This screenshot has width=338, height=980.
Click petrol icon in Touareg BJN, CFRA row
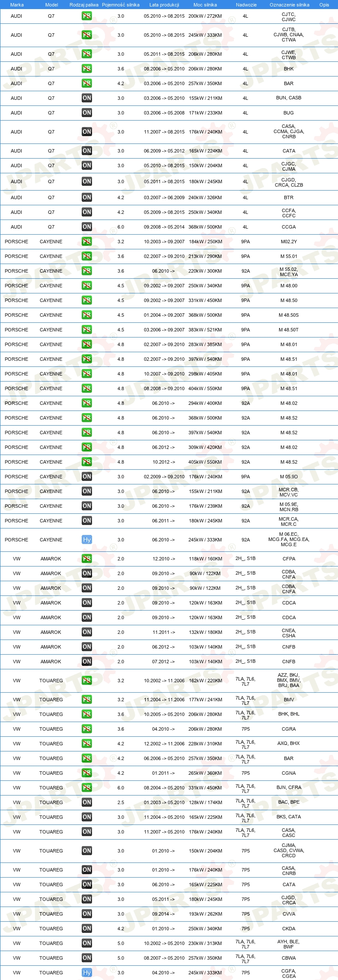pyautogui.click(x=87, y=788)
